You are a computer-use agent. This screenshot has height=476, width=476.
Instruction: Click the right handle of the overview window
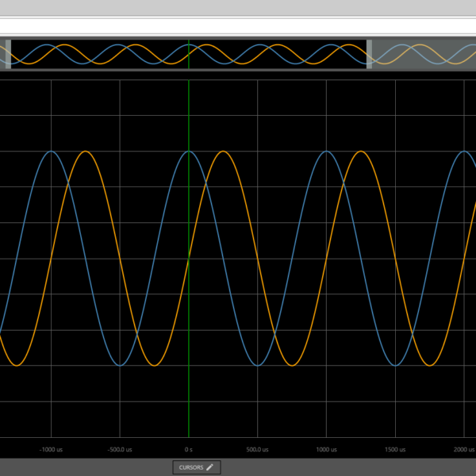tap(369, 54)
